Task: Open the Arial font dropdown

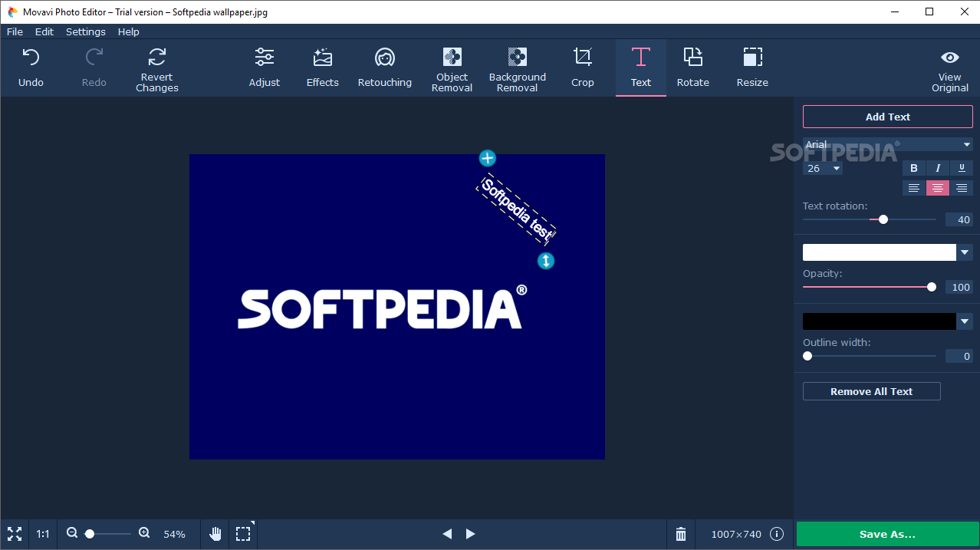Action: pos(888,144)
